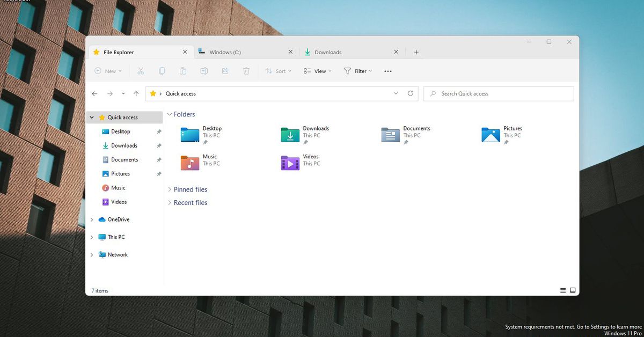Collapse the Quick access tree node

pyautogui.click(x=92, y=117)
